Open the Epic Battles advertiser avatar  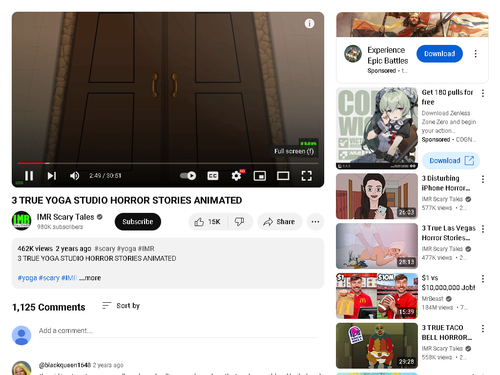point(353,54)
